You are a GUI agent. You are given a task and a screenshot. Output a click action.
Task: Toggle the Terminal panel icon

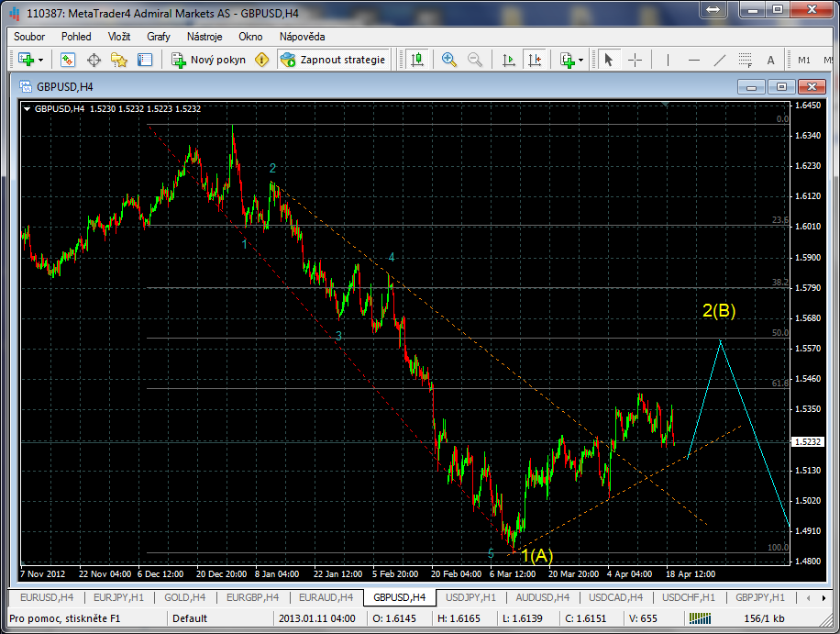point(145,60)
